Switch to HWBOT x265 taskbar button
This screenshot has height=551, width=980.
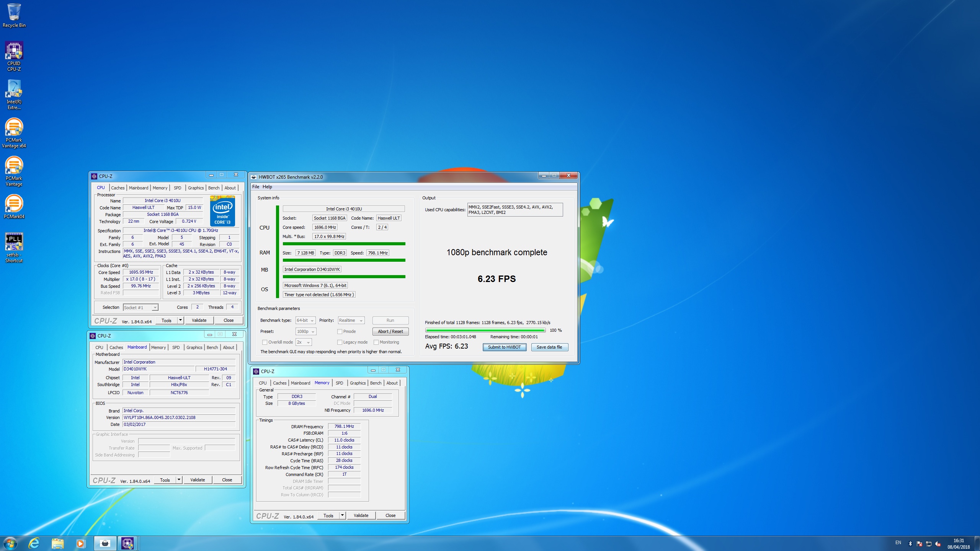point(105,543)
